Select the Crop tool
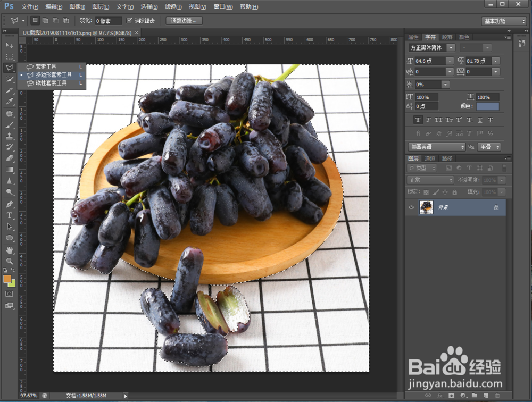The height and width of the screenshot is (402, 532). (10, 90)
